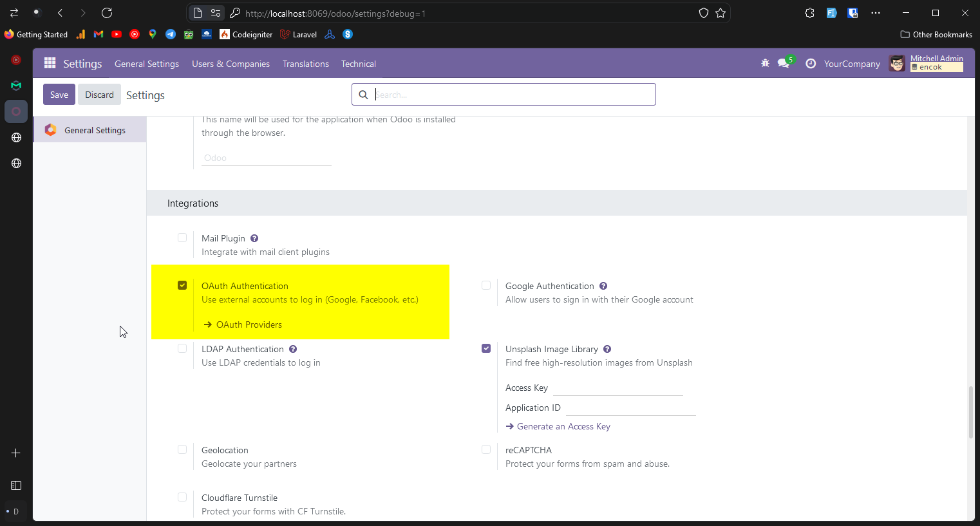Uncheck the Unsplash Image Library checkbox
This screenshot has width=980, height=526.
click(x=486, y=348)
